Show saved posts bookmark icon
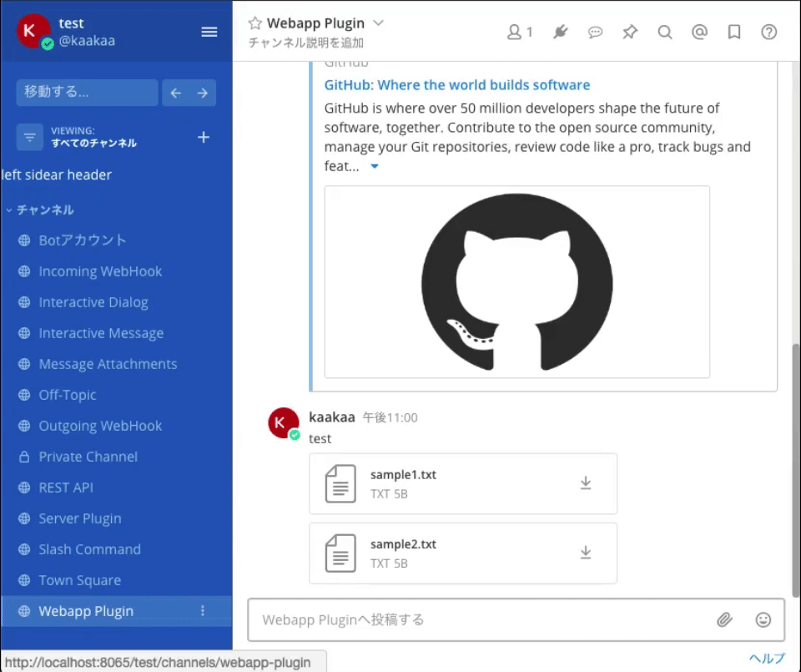 pos(734,32)
